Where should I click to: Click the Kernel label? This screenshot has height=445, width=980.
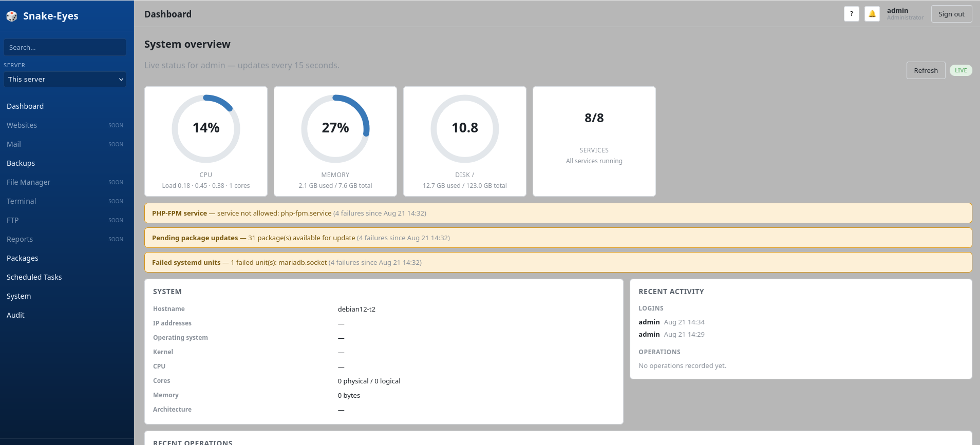[x=163, y=352]
